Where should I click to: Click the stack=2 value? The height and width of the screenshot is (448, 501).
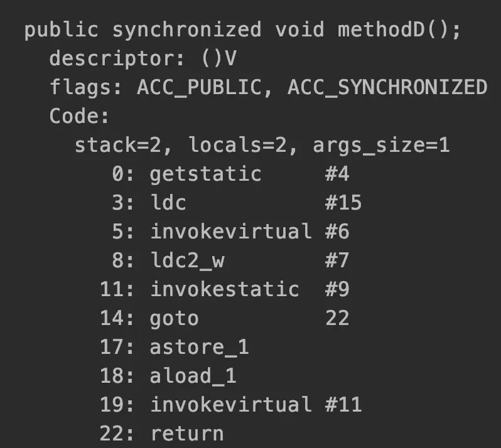coord(118,145)
